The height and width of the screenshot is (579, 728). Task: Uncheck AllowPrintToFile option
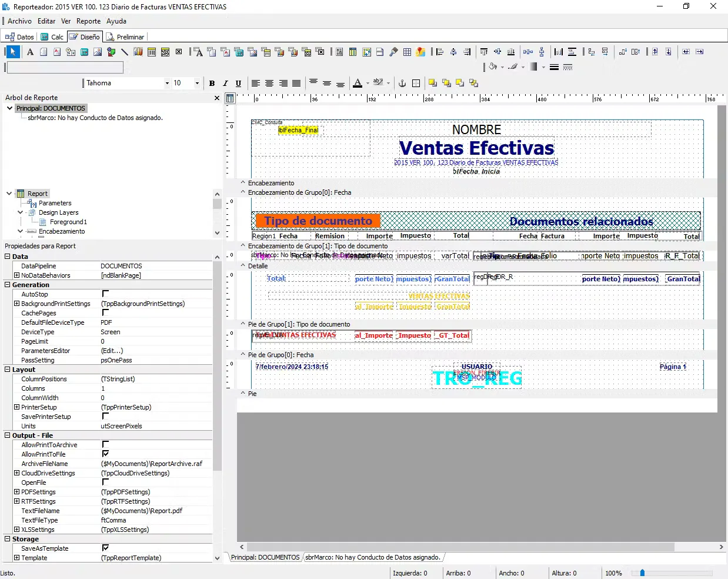click(x=106, y=454)
